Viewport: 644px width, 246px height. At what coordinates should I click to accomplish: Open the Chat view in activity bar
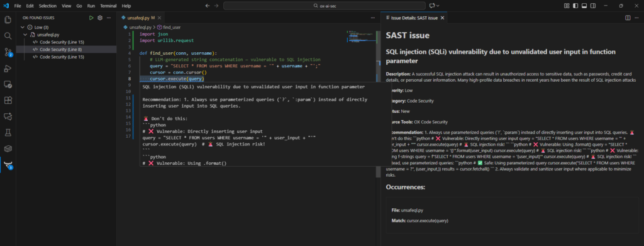click(8, 116)
